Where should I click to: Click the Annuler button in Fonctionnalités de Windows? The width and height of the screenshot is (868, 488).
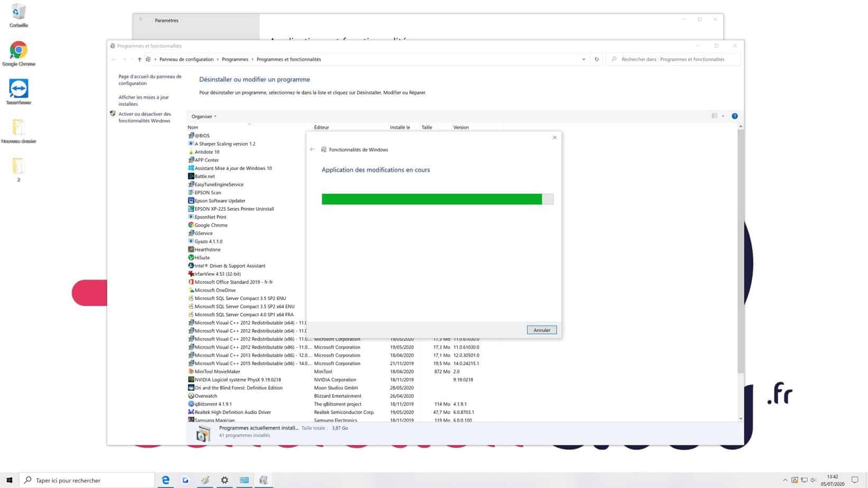(x=542, y=330)
